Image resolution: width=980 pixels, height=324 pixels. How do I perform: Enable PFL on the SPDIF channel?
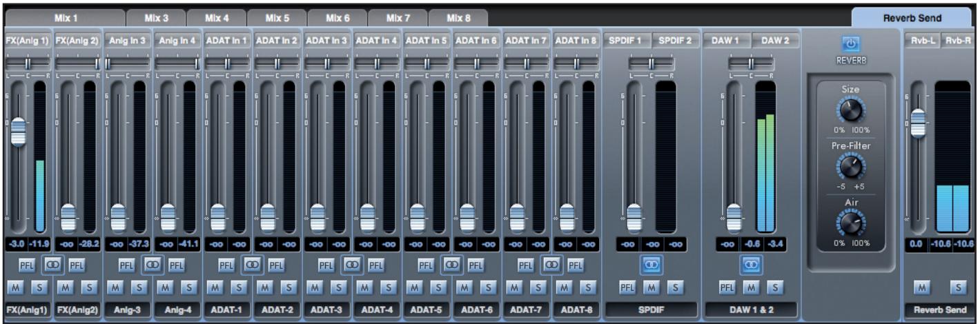[x=627, y=286]
